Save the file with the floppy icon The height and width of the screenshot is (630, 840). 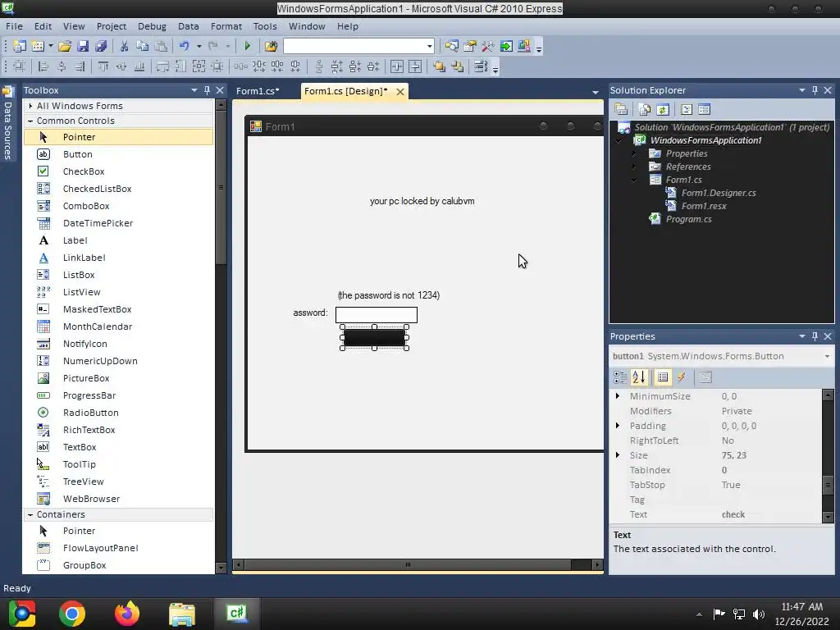(83, 46)
